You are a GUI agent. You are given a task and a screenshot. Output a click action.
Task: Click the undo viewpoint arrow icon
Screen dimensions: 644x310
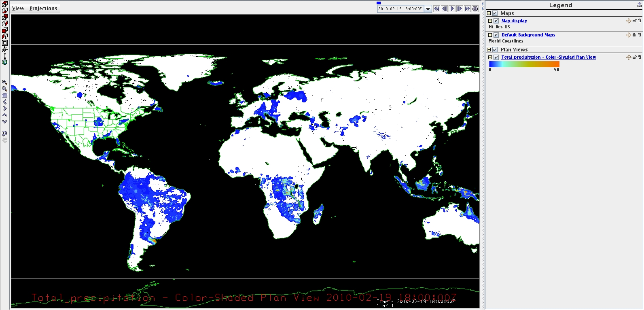pos(4,134)
